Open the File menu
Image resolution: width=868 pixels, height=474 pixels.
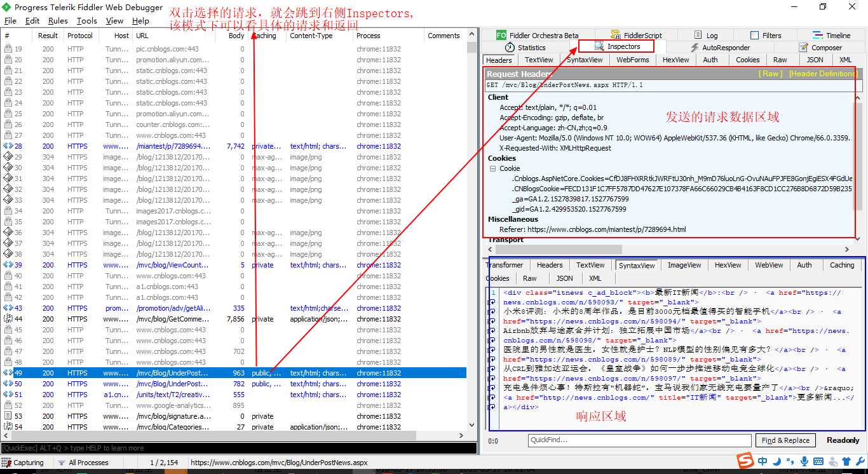tap(10, 20)
